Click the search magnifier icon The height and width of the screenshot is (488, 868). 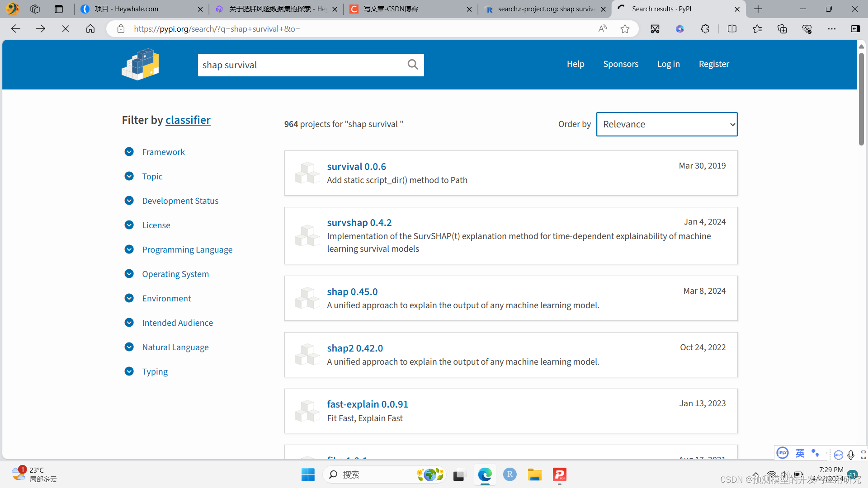click(x=412, y=65)
